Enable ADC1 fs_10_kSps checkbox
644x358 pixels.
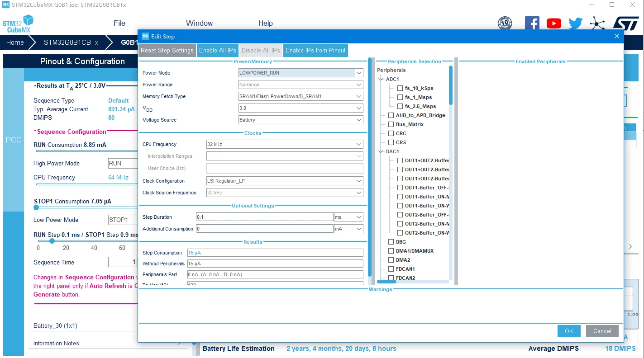point(400,88)
